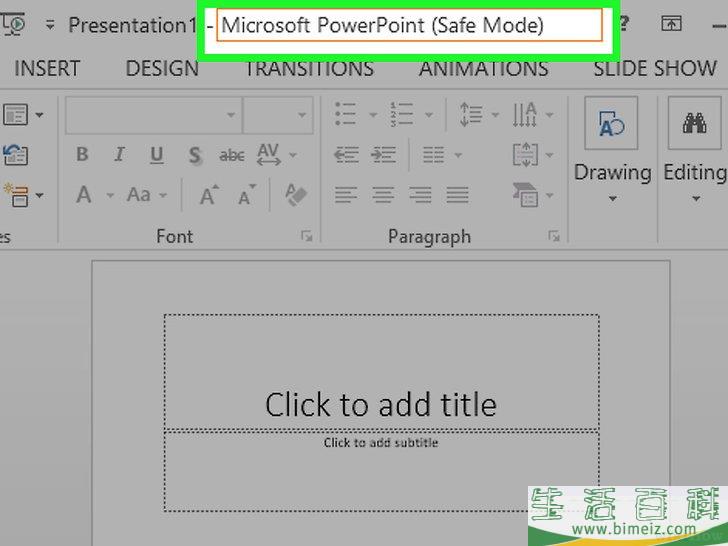Open Ribbon Display Options

[x=671, y=23]
